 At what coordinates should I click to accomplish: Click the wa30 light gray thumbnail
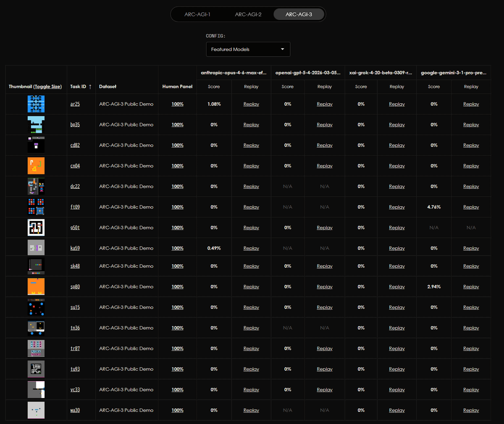click(36, 410)
